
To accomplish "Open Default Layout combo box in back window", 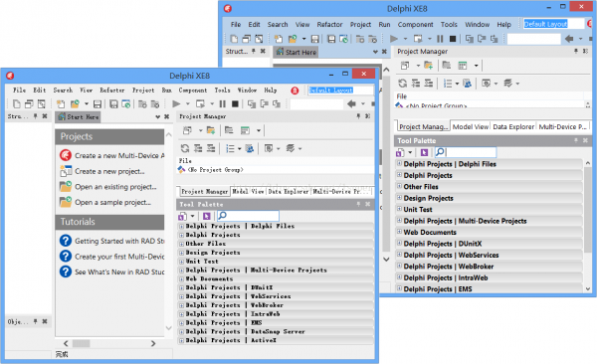I will click(554, 24).
